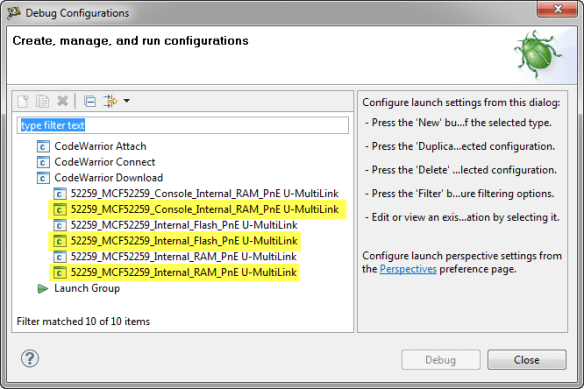Screen dimensions: 584x389
Task: Click the New launch configuration icon
Action: [x=23, y=101]
